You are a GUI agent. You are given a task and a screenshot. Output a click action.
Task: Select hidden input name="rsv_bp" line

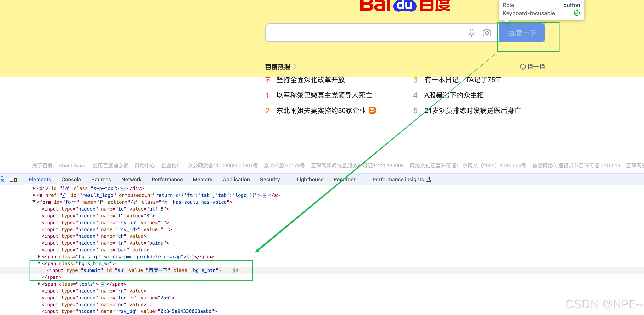pyautogui.click(x=105, y=223)
